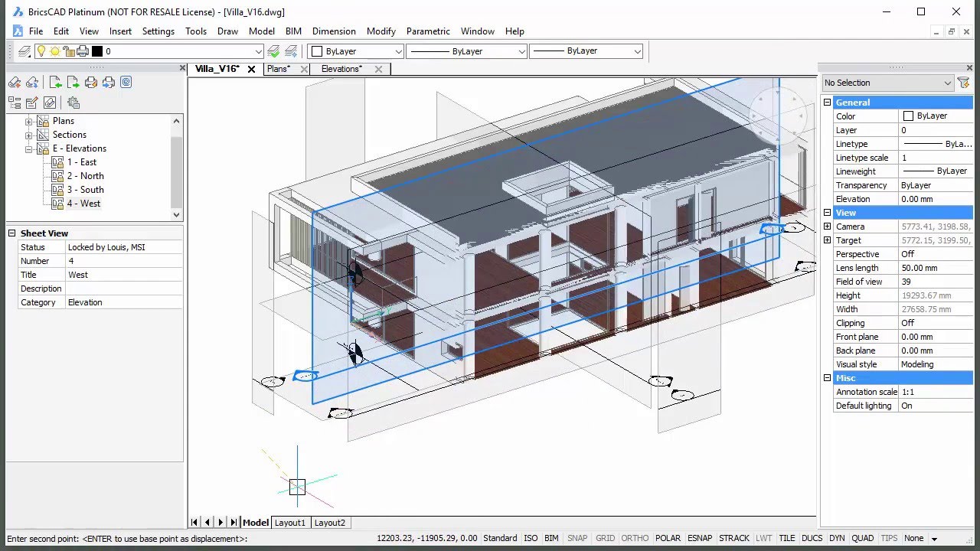Click the Make Layer Current icon with green check
The height and width of the screenshot is (551, 980).
274,51
